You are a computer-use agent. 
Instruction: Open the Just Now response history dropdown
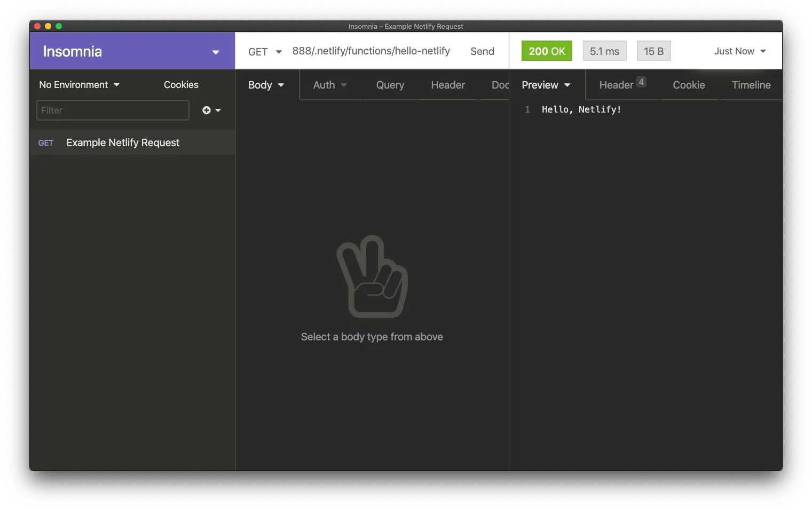point(739,51)
